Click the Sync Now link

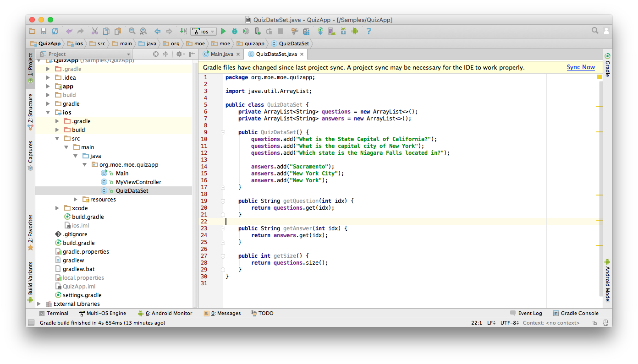[x=581, y=67]
